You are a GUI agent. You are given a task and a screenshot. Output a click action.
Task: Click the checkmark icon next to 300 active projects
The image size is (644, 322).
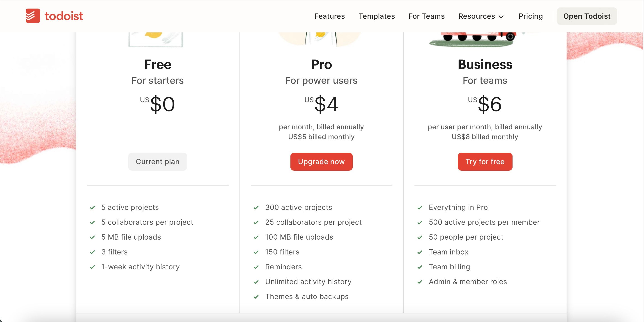click(255, 207)
